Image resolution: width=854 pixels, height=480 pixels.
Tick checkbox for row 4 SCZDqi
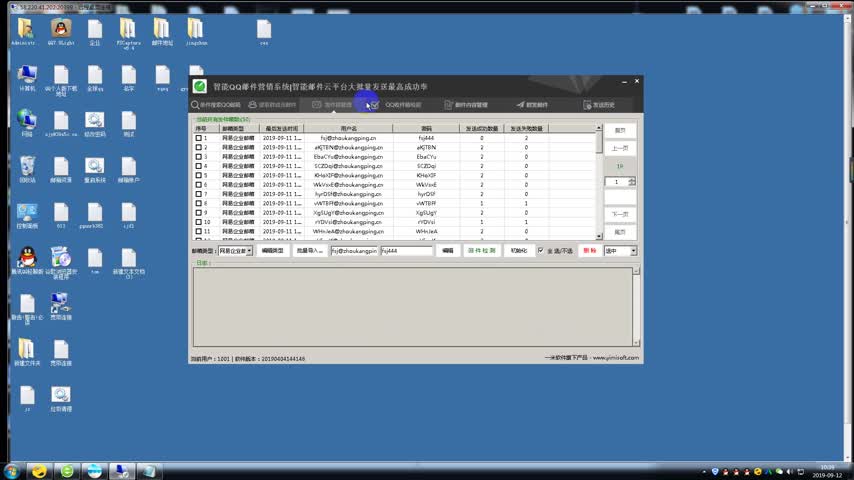click(199, 166)
